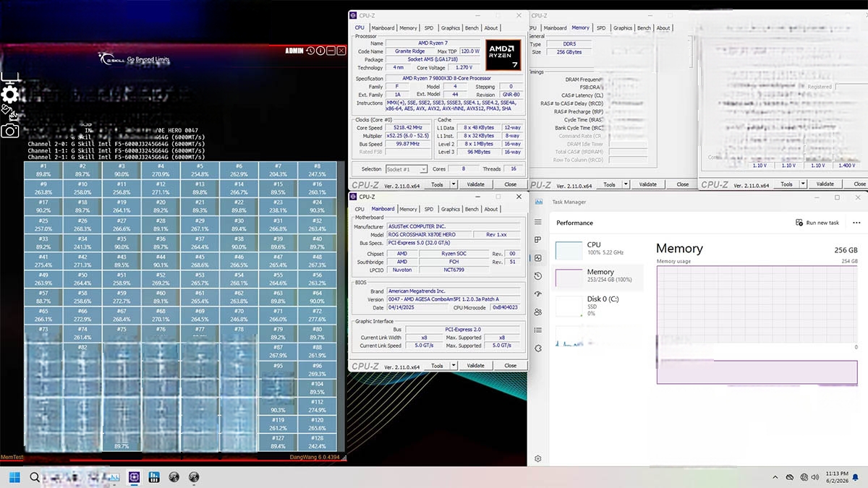Click Close button in CPU tab CPU-Z window
The image size is (868, 488).
511,184
